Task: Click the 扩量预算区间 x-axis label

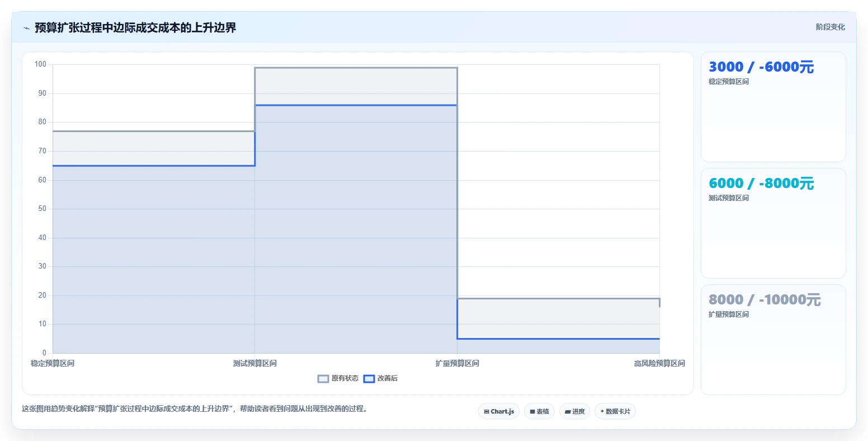Action: pos(457,364)
